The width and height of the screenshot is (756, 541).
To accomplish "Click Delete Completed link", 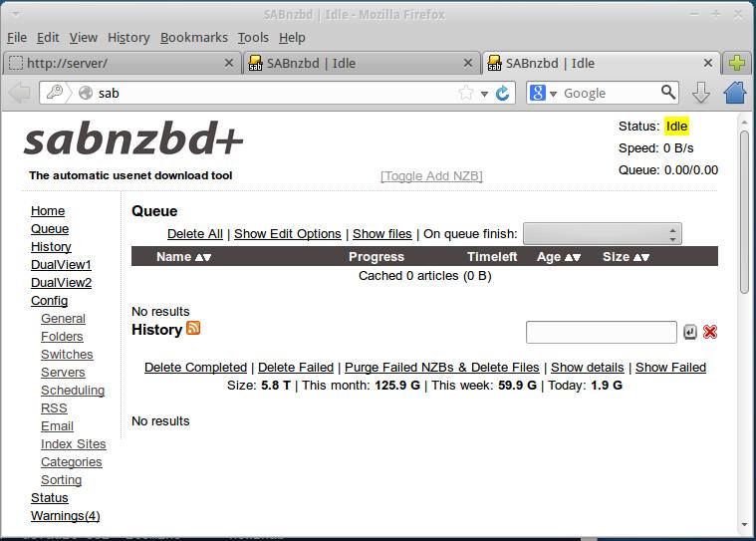I will pos(196,368).
